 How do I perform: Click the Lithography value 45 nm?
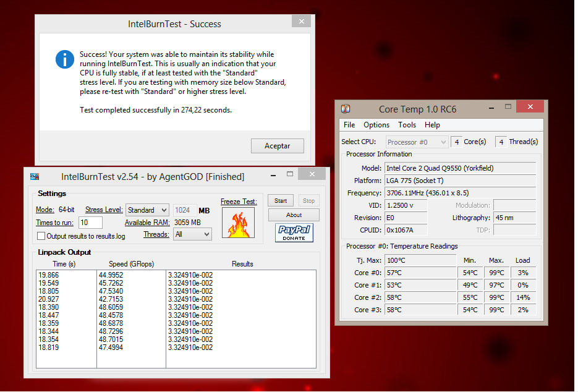[514, 218]
